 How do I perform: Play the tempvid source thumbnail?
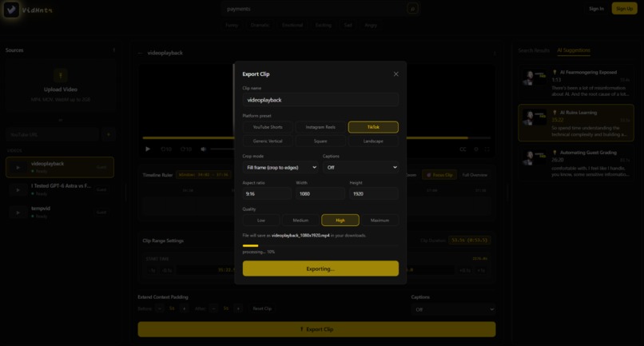pyautogui.click(x=18, y=213)
